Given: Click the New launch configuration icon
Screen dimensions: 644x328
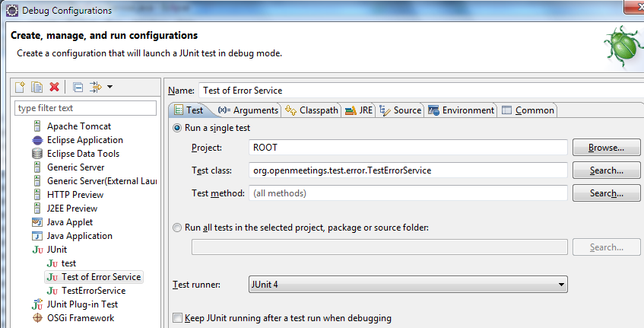Looking at the screenshot, I should pyautogui.click(x=22, y=87).
